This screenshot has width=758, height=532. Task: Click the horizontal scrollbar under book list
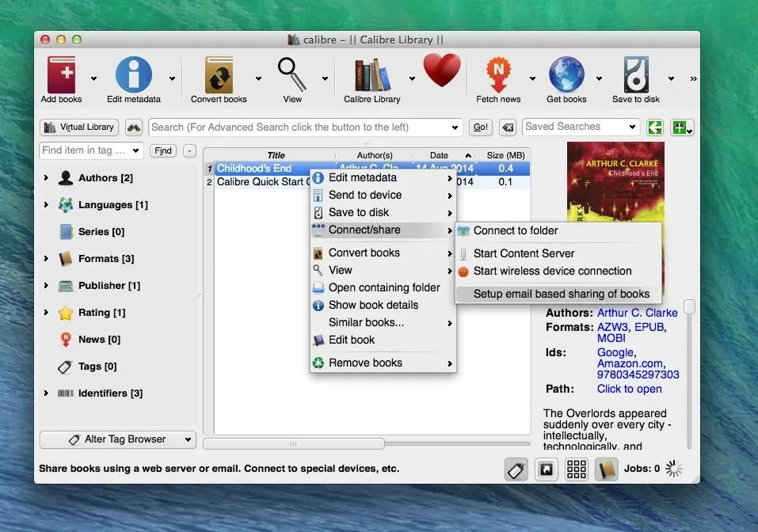pos(294,443)
